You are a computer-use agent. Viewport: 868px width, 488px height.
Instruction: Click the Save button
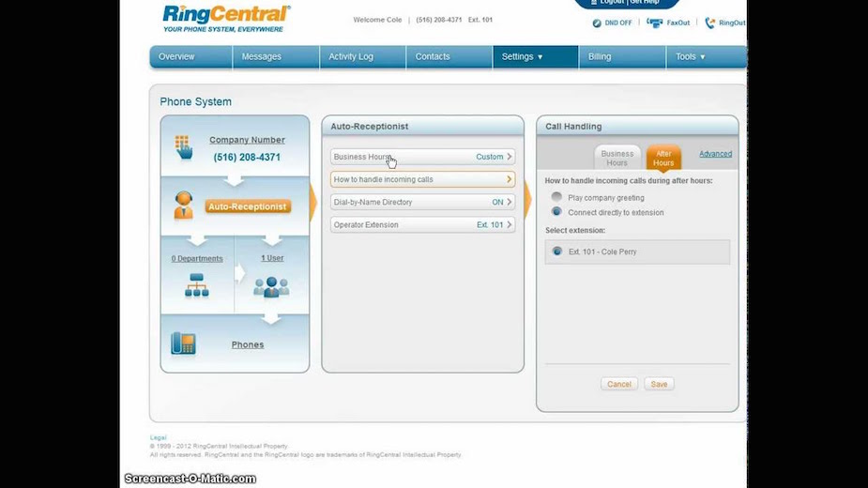point(659,384)
